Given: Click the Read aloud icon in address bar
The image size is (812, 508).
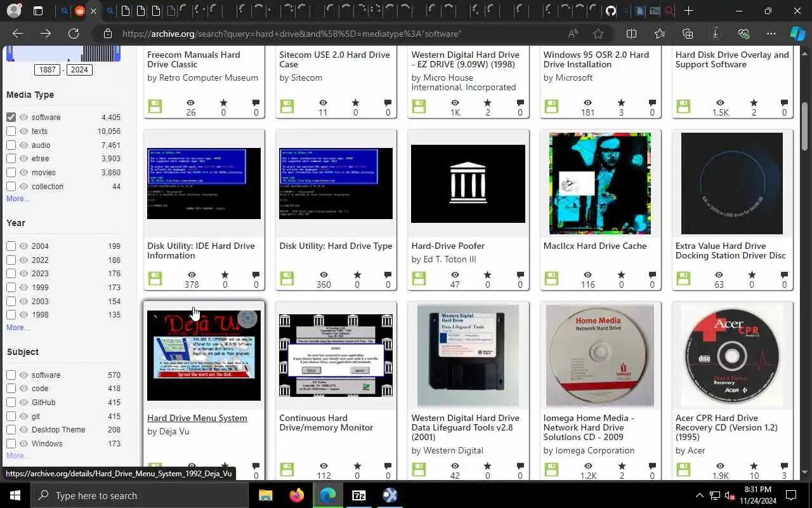Looking at the screenshot, I should coord(573,34).
